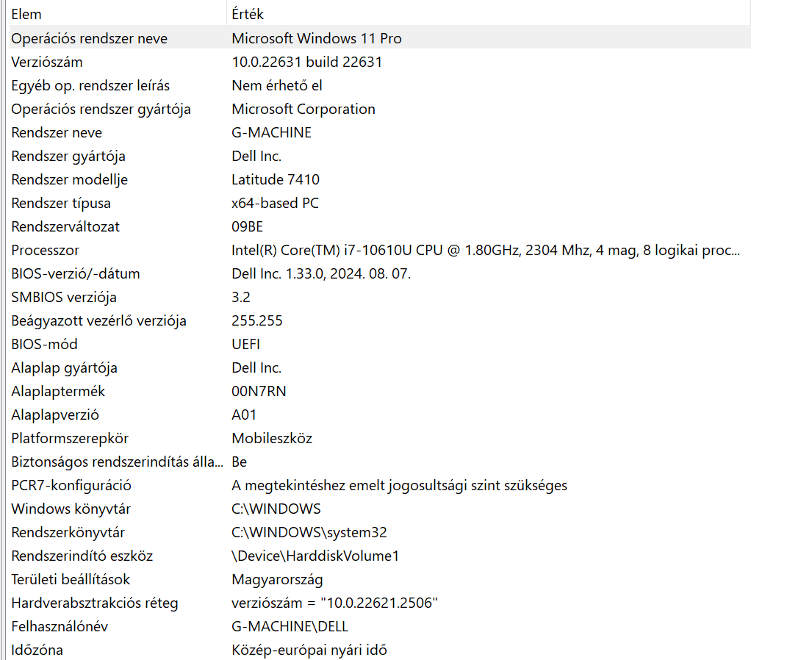Select the Rendszer gyártója row
812x660 pixels.
pos(380,156)
